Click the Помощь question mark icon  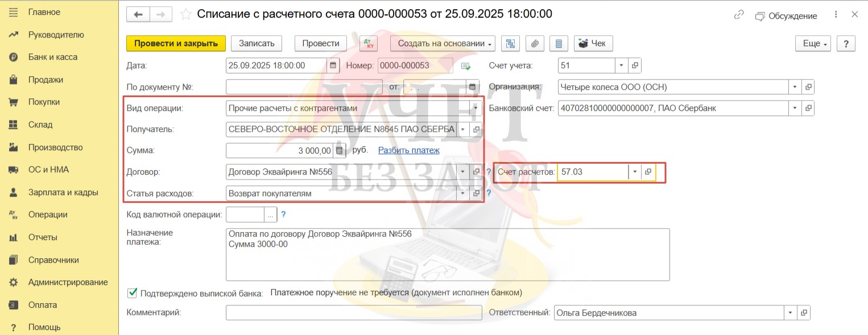(14, 327)
